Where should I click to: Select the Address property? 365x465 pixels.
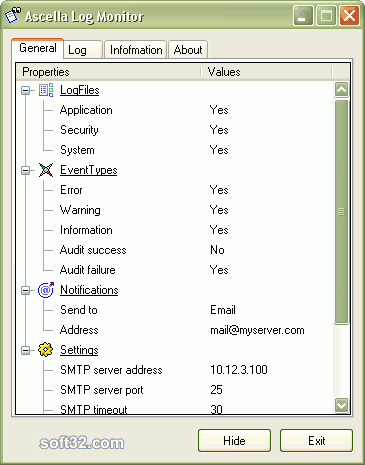pos(79,330)
